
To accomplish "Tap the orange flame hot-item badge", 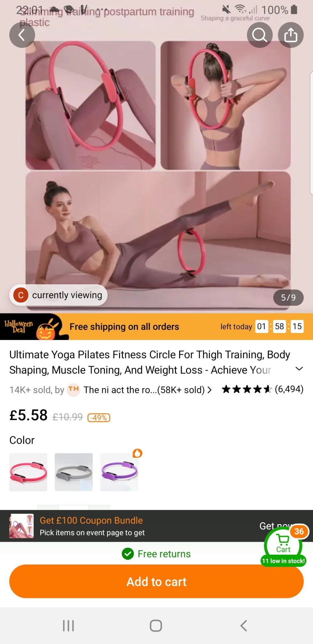I will pos(137,453).
